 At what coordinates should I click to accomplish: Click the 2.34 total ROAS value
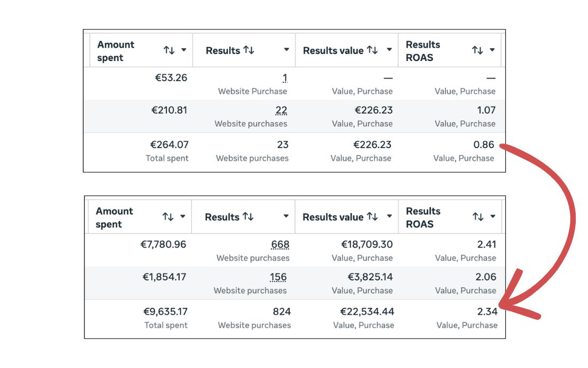point(485,312)
